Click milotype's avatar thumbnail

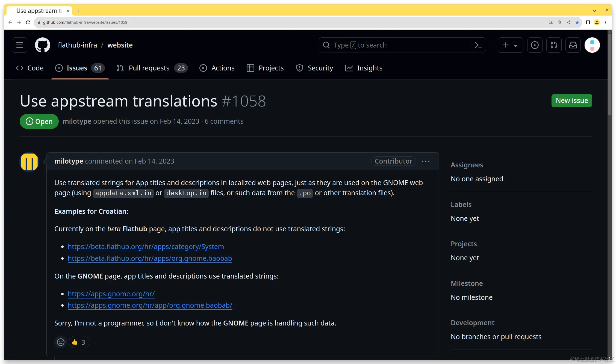coord(29,162)
